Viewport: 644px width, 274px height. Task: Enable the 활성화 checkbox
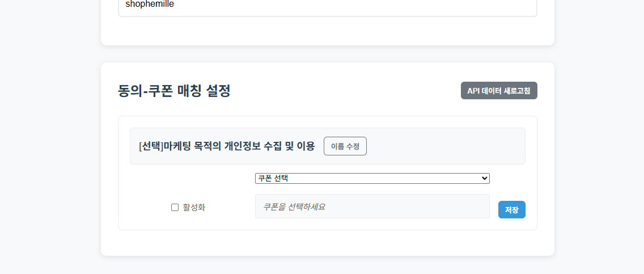pyautogui.click(x=175, y=208)
